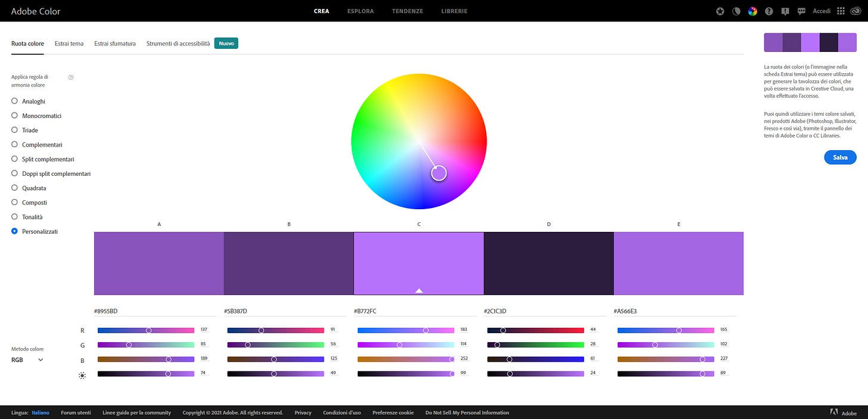Image resolution: width=868 pixels, height=419 pixels.
Task: Switch to the Ruota colore tab
Action: click(27, 44)
